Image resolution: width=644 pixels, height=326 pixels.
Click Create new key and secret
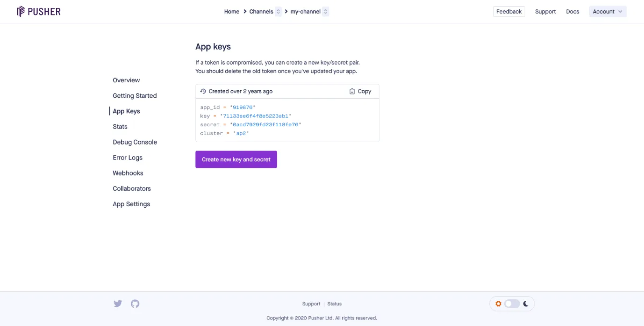(x=236, y=159)
